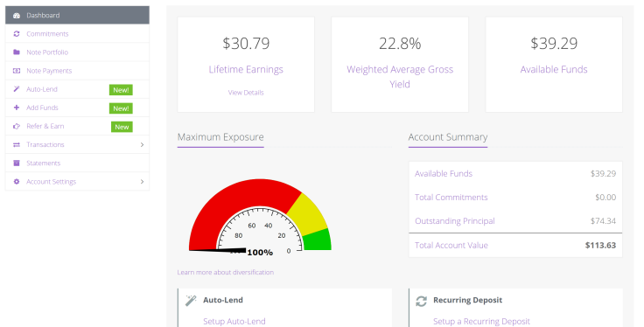Expand the Transactions submenu chevron
The image size is (644, 327).
pos(142,144)
